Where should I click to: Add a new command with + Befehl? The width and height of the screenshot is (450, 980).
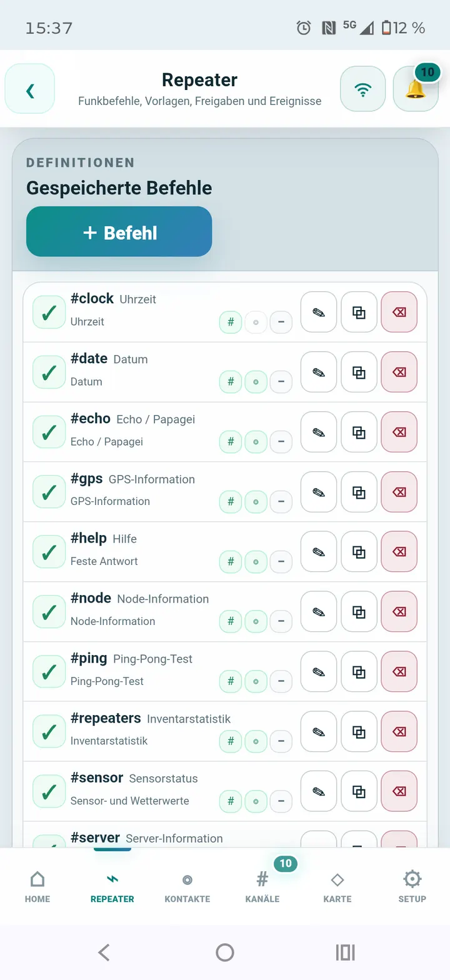click(119, 232)
